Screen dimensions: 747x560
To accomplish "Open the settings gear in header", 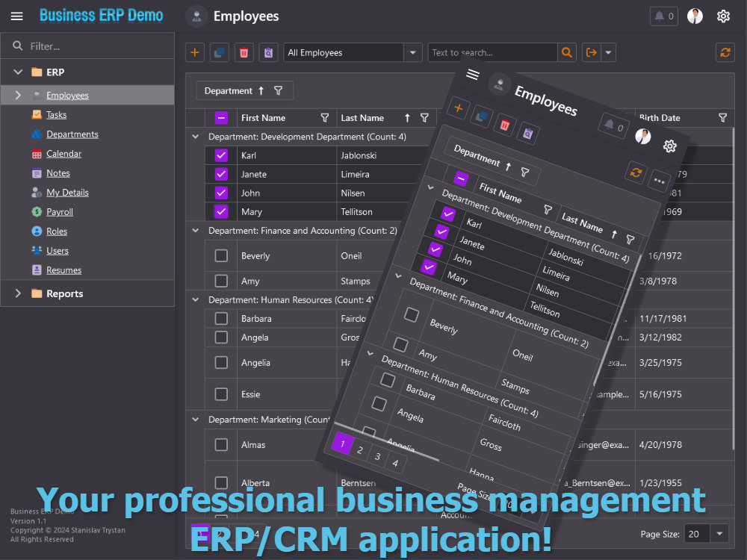I will click(x=723, y=16).
